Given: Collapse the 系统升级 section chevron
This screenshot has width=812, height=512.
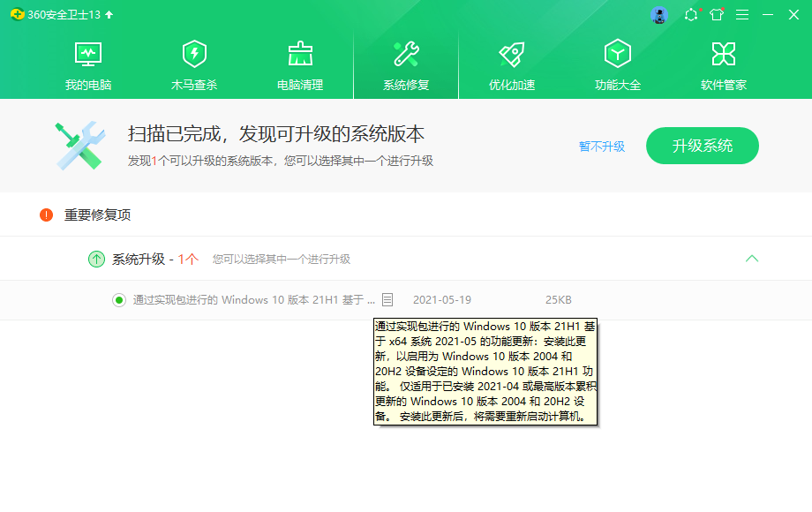Looking at the screenshot, I should (752, 259).
